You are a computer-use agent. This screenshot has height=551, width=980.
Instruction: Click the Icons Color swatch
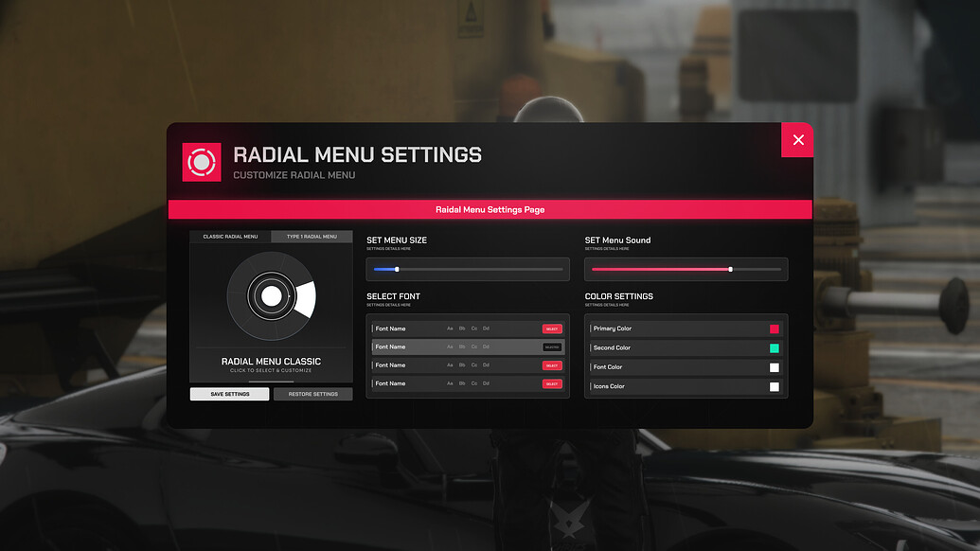pos(775,386)
